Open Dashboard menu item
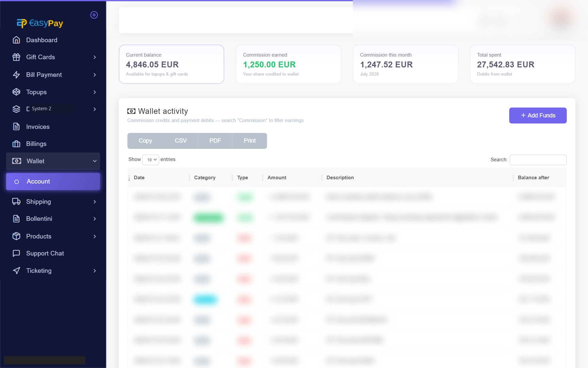The image size is (588, 368). pyautogui.click(x=53, y=40)
